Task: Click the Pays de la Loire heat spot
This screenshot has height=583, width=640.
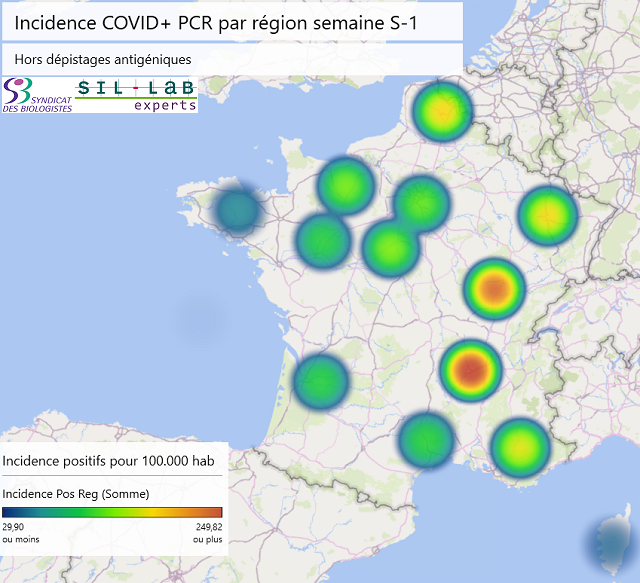Action: coord(323,241)
